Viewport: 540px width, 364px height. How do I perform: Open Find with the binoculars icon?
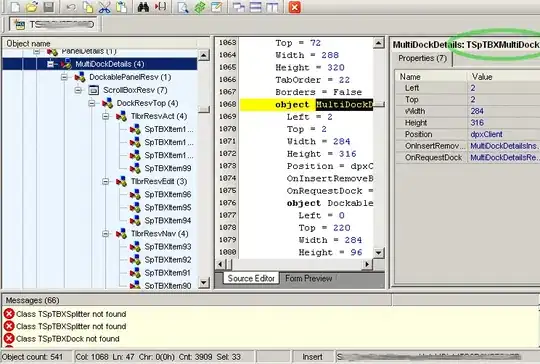coord(143,7)
